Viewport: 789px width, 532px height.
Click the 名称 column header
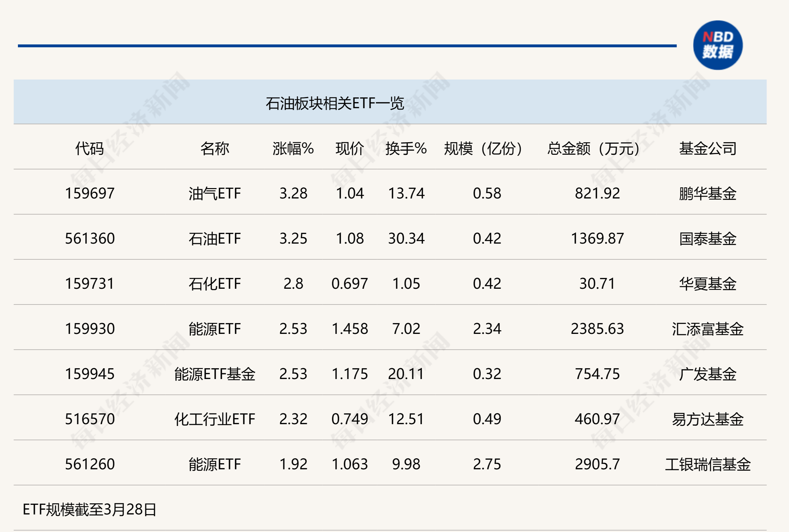[x=215, y=148]
